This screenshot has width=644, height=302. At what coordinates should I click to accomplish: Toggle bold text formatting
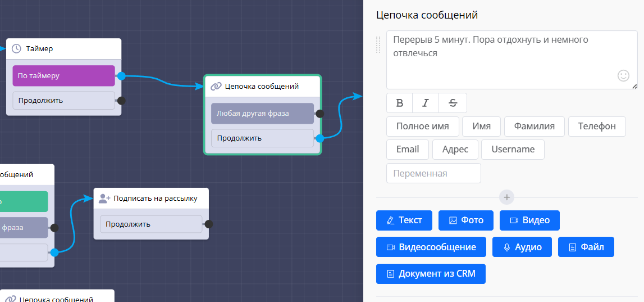400,103
